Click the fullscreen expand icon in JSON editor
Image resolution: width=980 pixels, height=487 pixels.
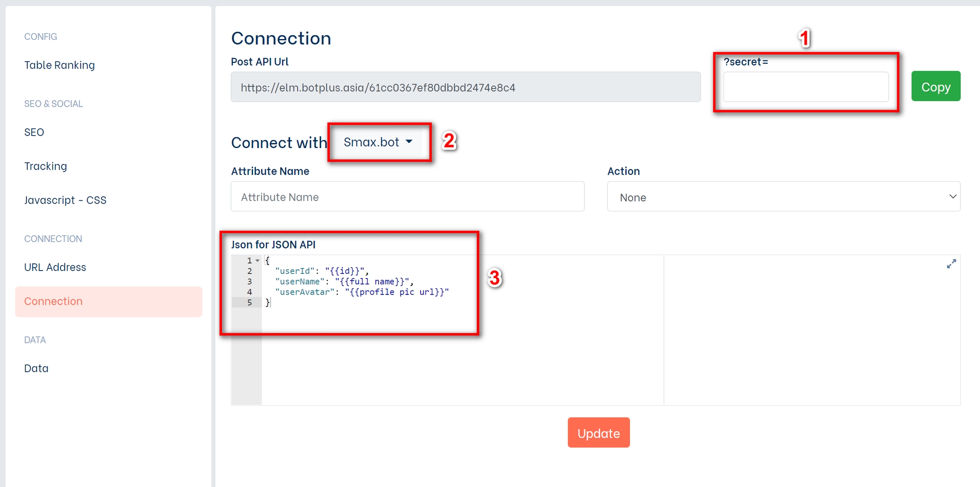pyautogui.click(x=951, y=264)
